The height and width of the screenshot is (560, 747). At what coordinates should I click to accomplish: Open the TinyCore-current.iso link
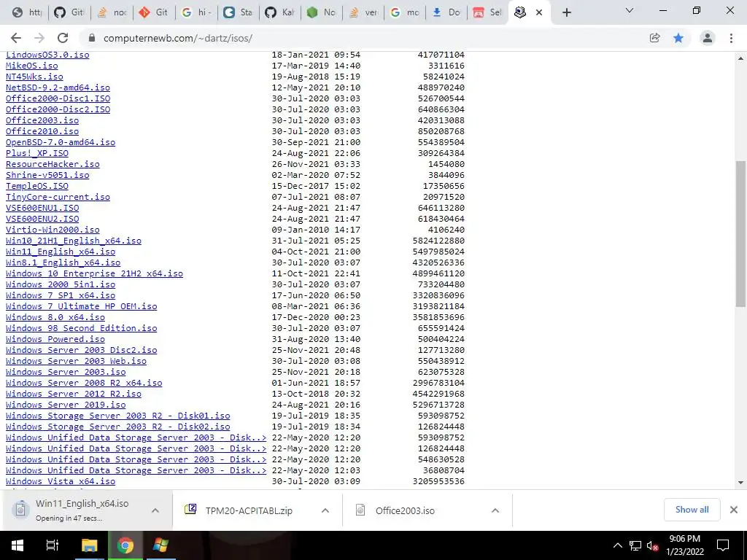click(58, 197)
